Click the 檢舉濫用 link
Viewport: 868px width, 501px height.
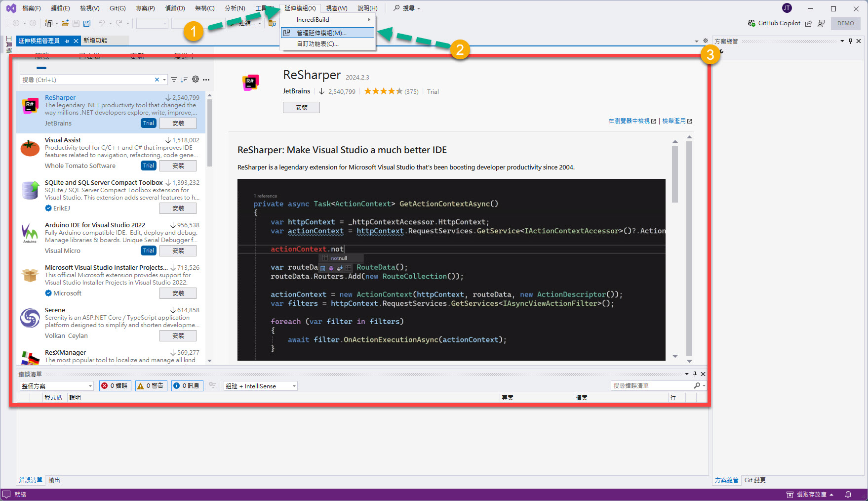pos(677,121)
